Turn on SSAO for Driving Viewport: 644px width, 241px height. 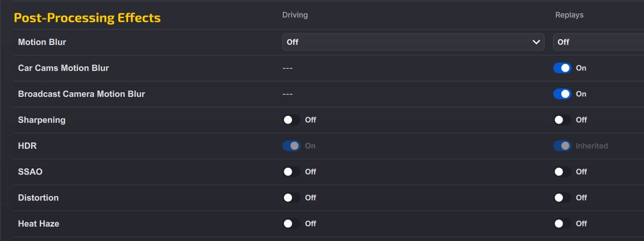(x=291, y=172)
